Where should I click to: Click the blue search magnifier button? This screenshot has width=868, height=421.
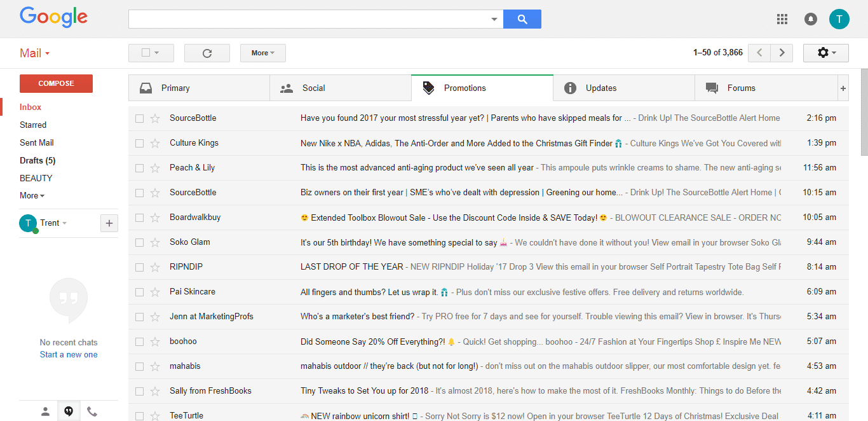click(x=522, y=19)
